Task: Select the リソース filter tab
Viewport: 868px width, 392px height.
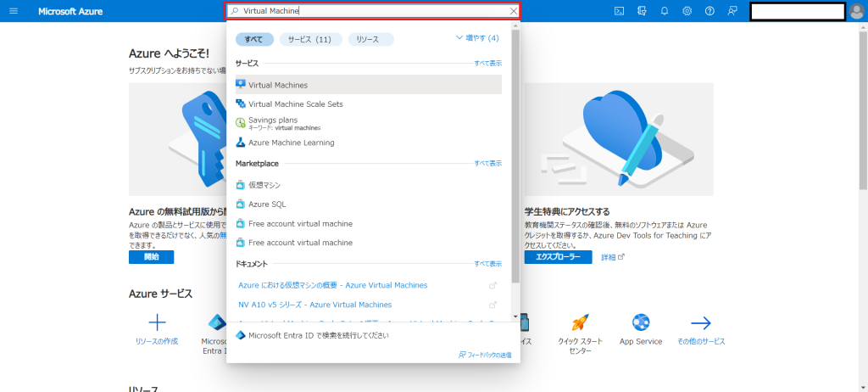Action: [371, 39]
